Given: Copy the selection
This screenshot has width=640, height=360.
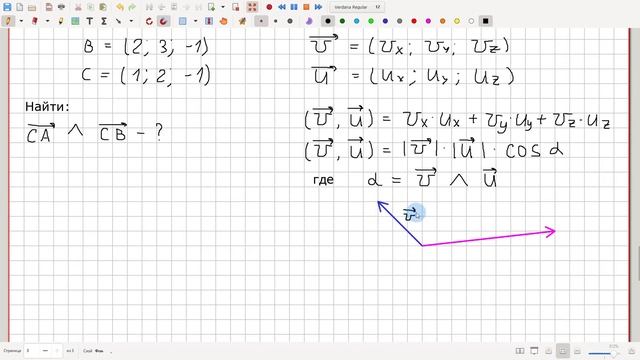Looking at the screenshot, I should (x=91, y=7).
